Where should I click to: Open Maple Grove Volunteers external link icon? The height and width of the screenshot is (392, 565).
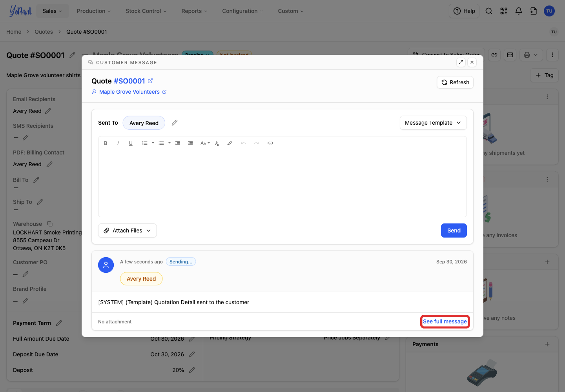(x=164, y=92)
